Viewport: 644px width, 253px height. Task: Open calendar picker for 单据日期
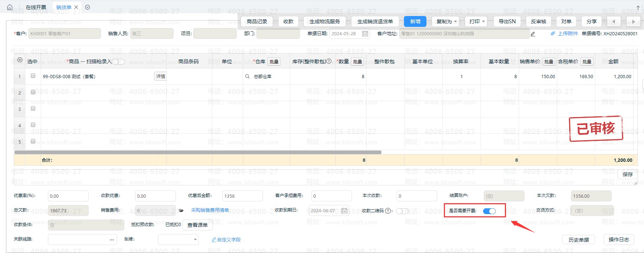pyautogui.click(x=365, y=34)
